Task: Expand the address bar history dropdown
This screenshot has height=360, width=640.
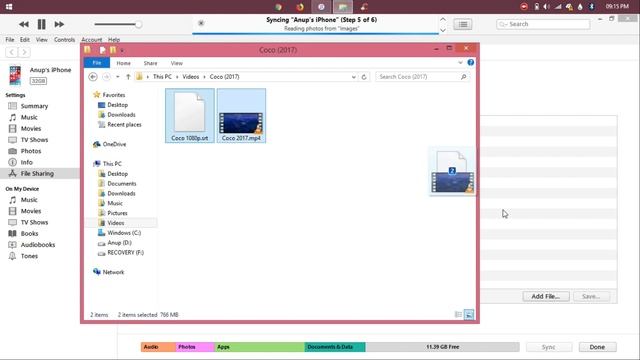Action: point(353,77)
